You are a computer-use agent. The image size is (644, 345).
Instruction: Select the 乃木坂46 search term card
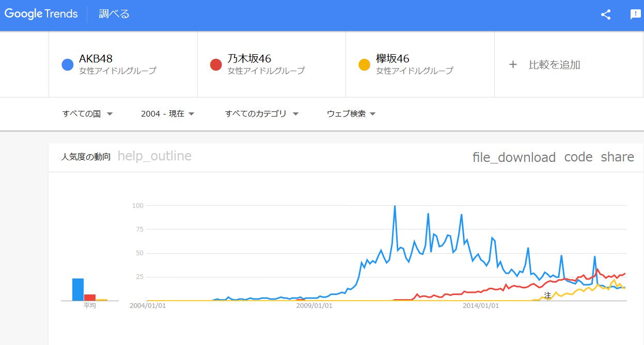[272, 64]
